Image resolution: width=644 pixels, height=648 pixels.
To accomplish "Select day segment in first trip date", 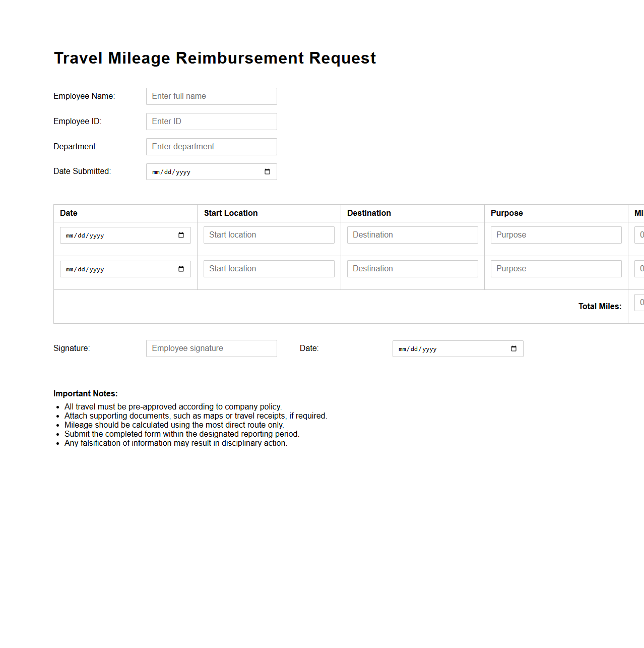I will coord(81,236).
